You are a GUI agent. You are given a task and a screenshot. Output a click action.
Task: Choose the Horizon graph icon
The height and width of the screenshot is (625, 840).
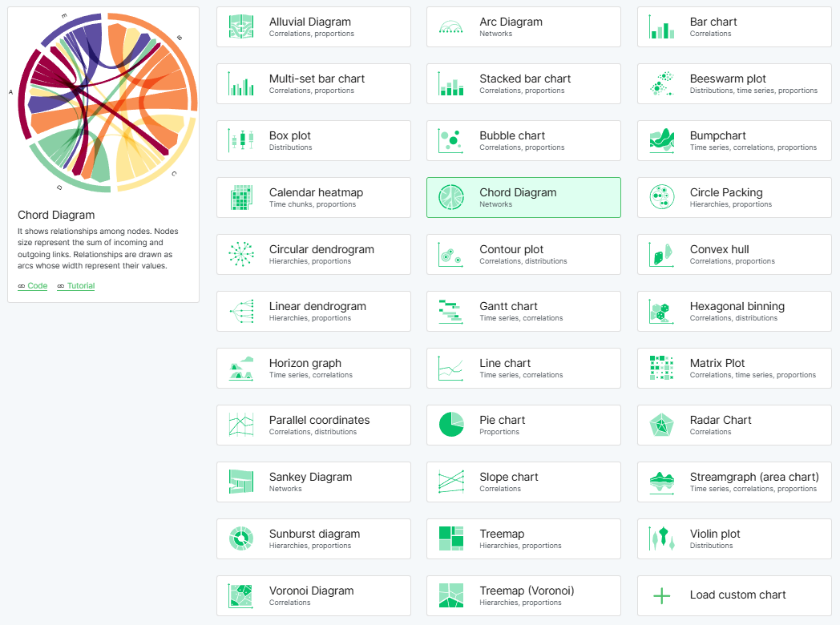coord(241,368)
